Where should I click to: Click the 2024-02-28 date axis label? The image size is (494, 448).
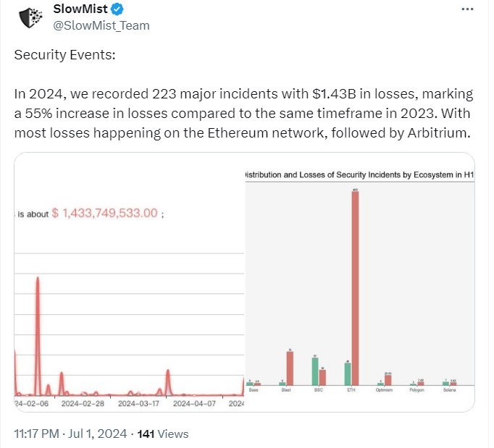pos(83,403)
